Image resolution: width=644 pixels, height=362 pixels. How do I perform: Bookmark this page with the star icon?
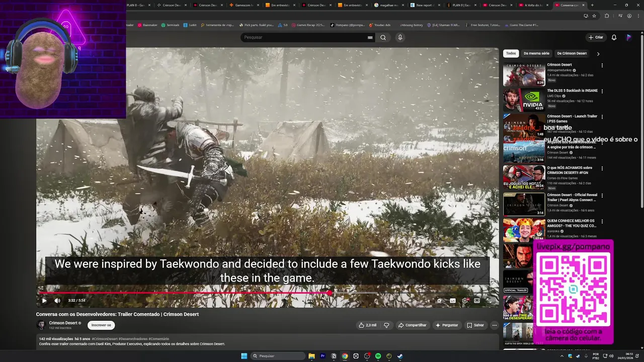[594, 16]
